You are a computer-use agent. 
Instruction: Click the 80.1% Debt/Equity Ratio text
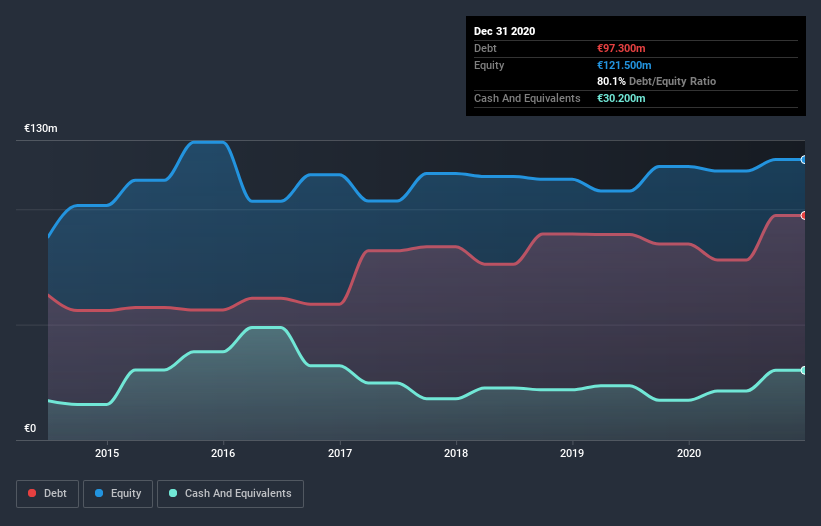[x=657, y=81]
